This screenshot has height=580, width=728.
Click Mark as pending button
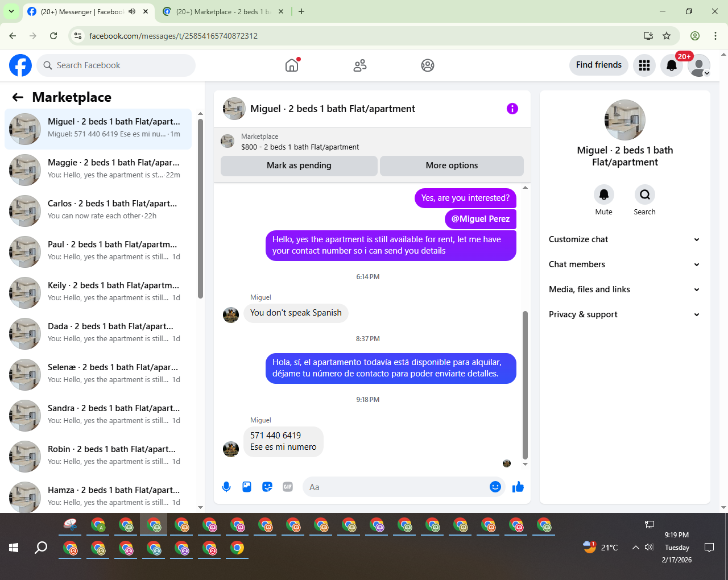pyautogui.click(x=299, y=165)
